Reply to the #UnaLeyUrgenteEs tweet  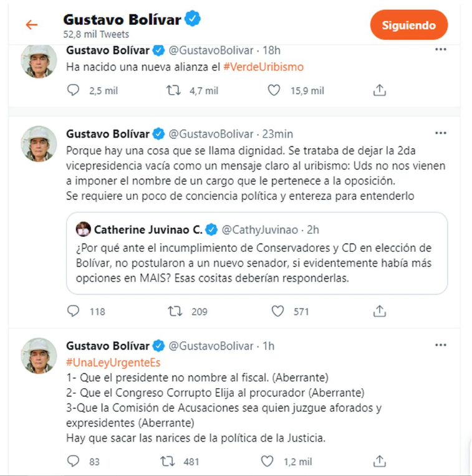[74, 461]
